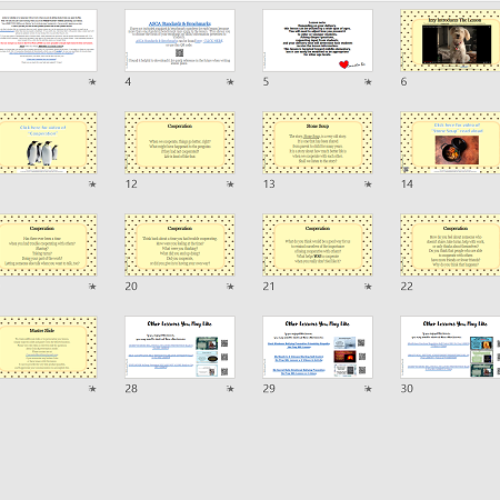
Task: Select slide 28 Other Lessons You May Like
Action: (x=180, y=347)
